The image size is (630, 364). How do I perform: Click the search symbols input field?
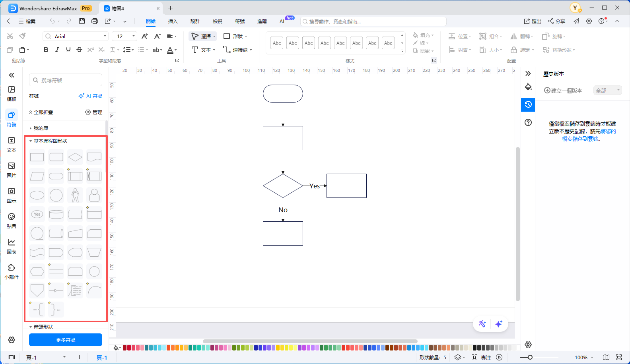click(66, 80)
